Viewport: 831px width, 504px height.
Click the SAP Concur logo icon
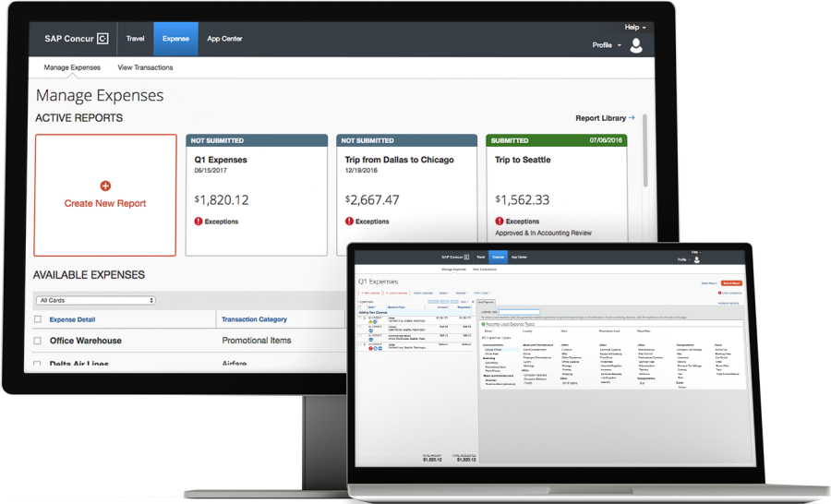pos(102,39)
